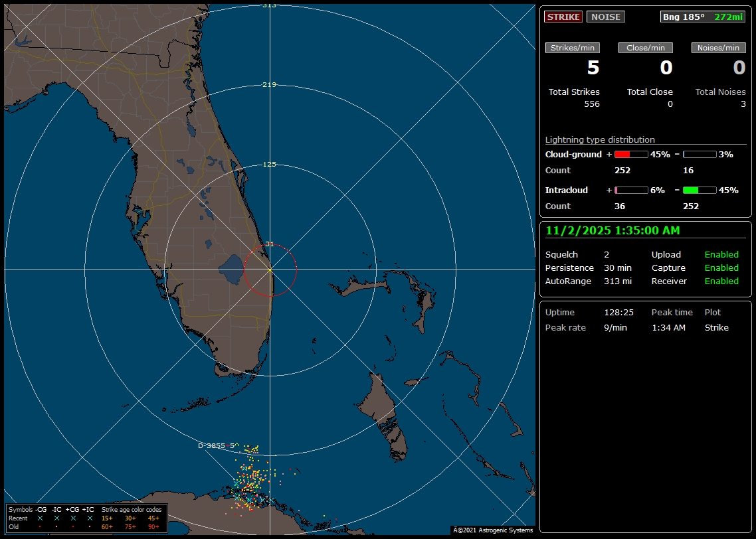Click the 15+ strike age color code

tap(107, 518)
